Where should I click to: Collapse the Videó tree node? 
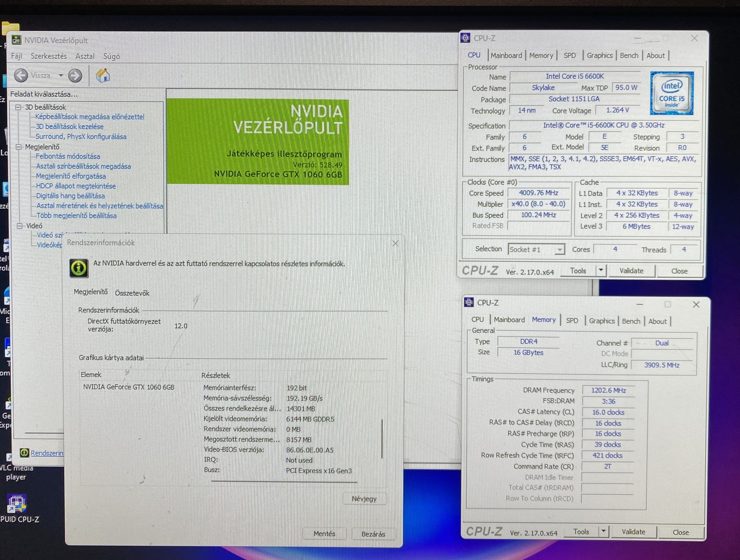[20, 226]
